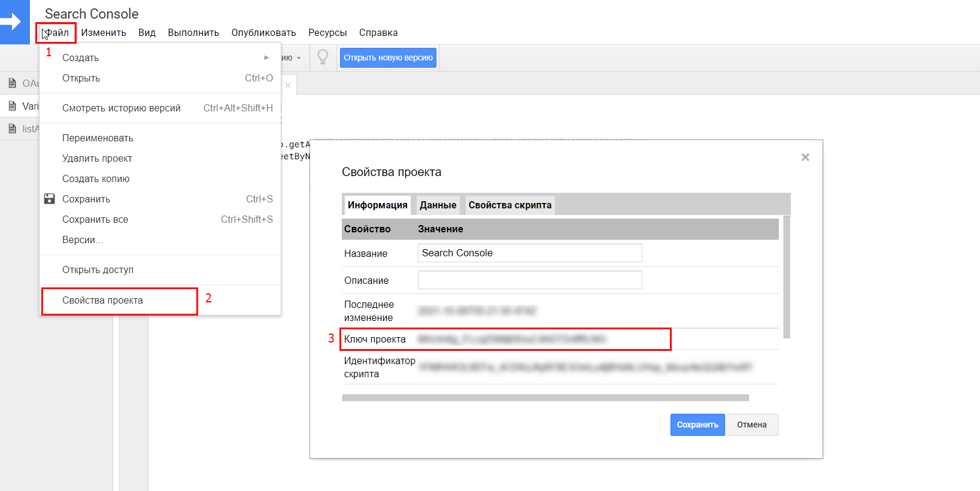This screenshot has height=491, width=980.
Task: Choose Создать копию menu entry
Action: pos(160,178)
